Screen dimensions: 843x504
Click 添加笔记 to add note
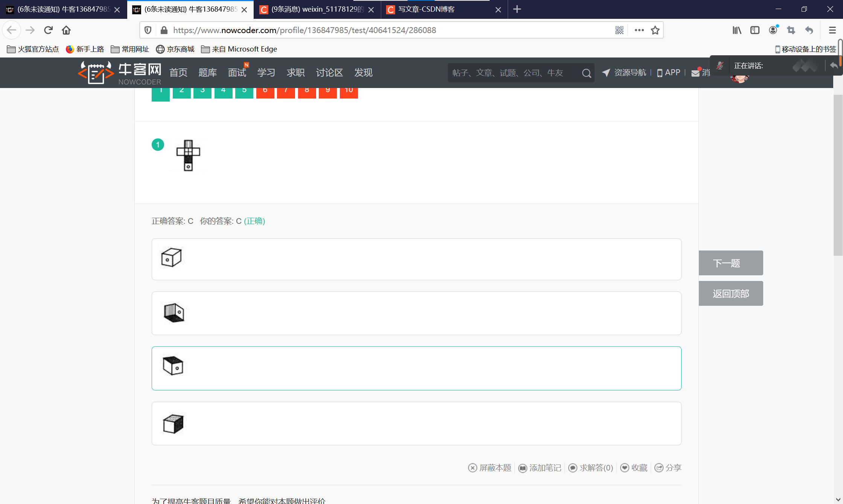pyautogui.click(x=540, y=468)
